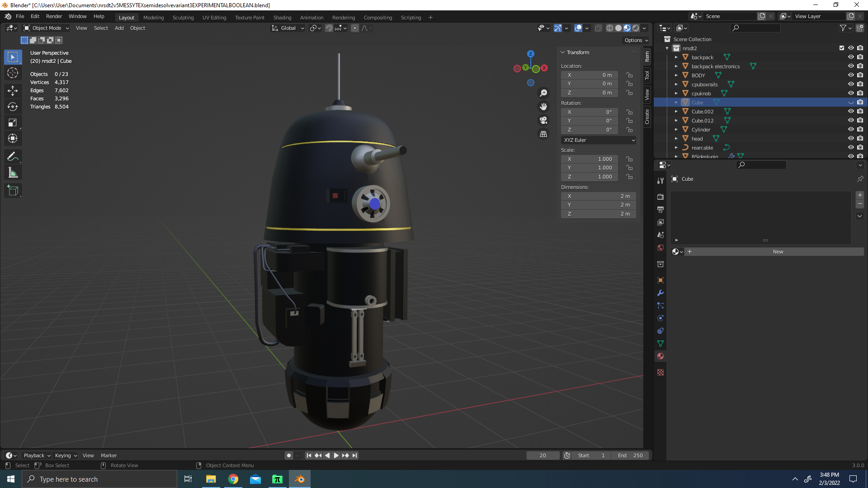Collapse the nrsdt2 collection
The height and width of the screenshot is (488, 868).
point(667,48)
